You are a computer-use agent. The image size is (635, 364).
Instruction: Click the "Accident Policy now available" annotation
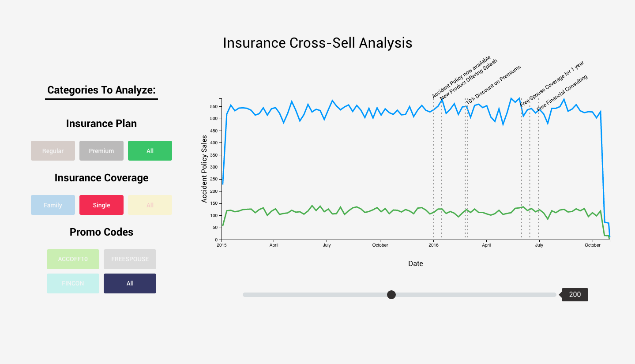pyautogui.click(x=461, y=78)
